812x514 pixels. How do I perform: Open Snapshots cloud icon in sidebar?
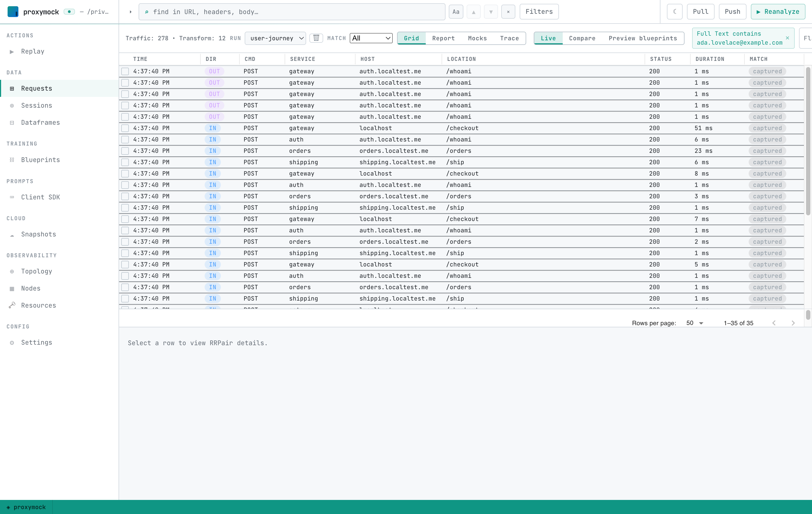coord(12,235)
